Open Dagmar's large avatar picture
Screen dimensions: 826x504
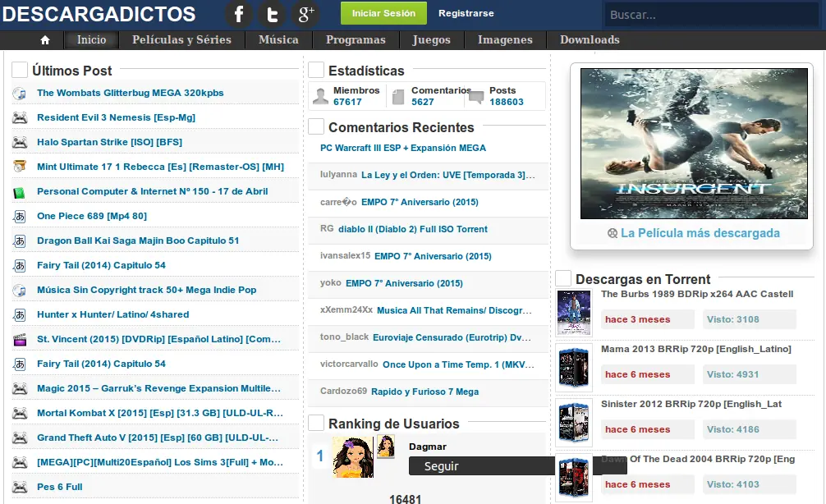353,457
